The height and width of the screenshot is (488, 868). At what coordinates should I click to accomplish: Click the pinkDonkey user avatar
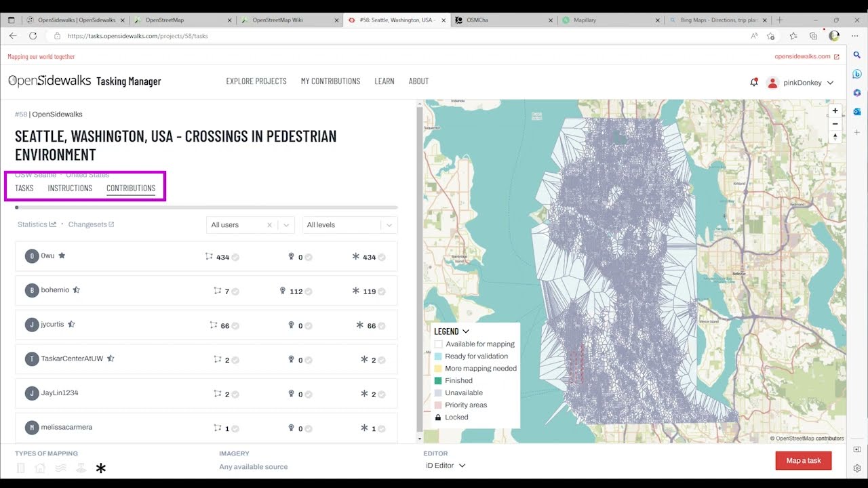(772, 83)
